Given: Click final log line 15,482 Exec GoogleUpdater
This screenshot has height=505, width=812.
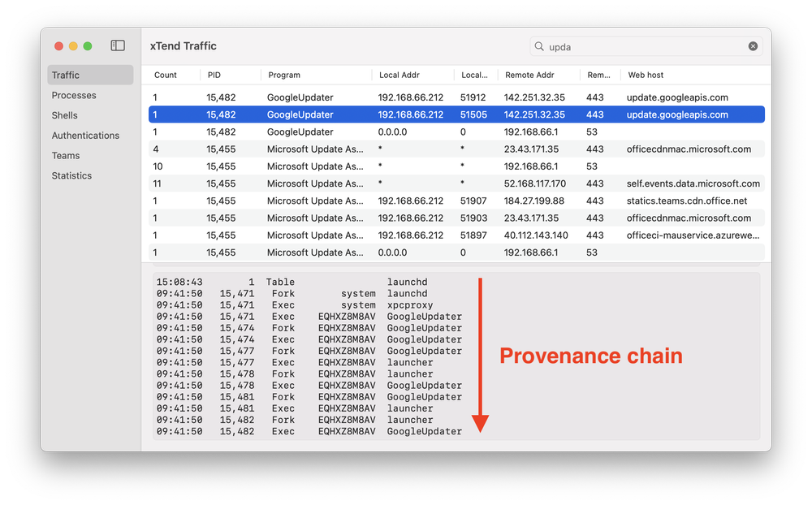Looking at the screenshot, I should click(309, 431).
